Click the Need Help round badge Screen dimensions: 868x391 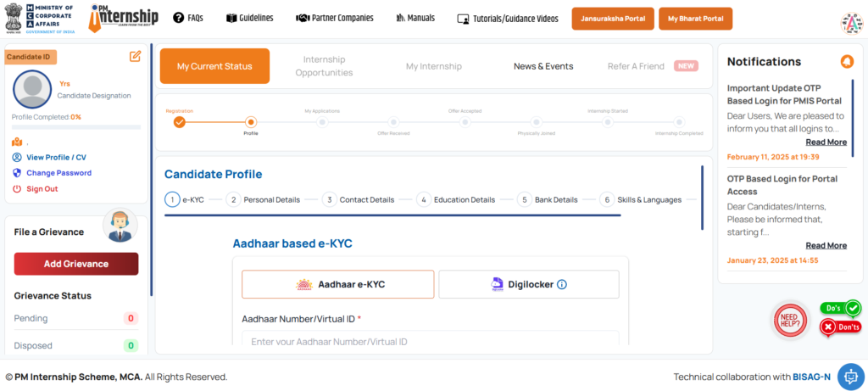(790, 321)
